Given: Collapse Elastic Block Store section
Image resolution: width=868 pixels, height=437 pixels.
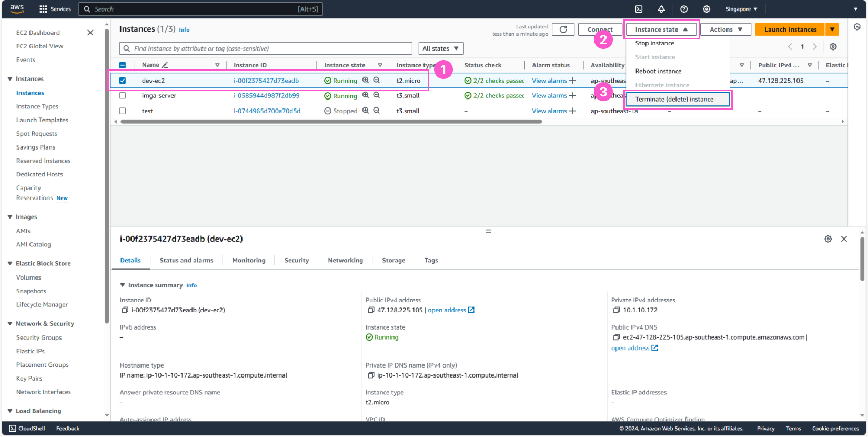Looking at the screenshot, I should (10, 263).
